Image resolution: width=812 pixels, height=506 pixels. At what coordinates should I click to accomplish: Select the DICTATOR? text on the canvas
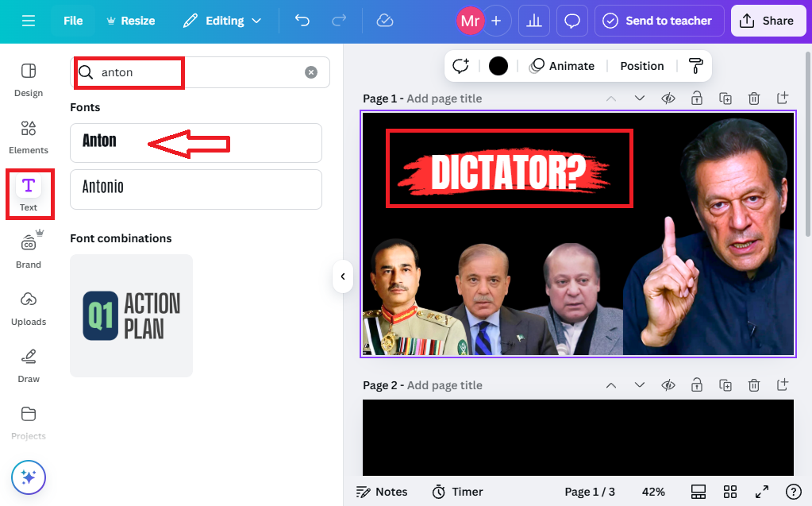(509, 172)
